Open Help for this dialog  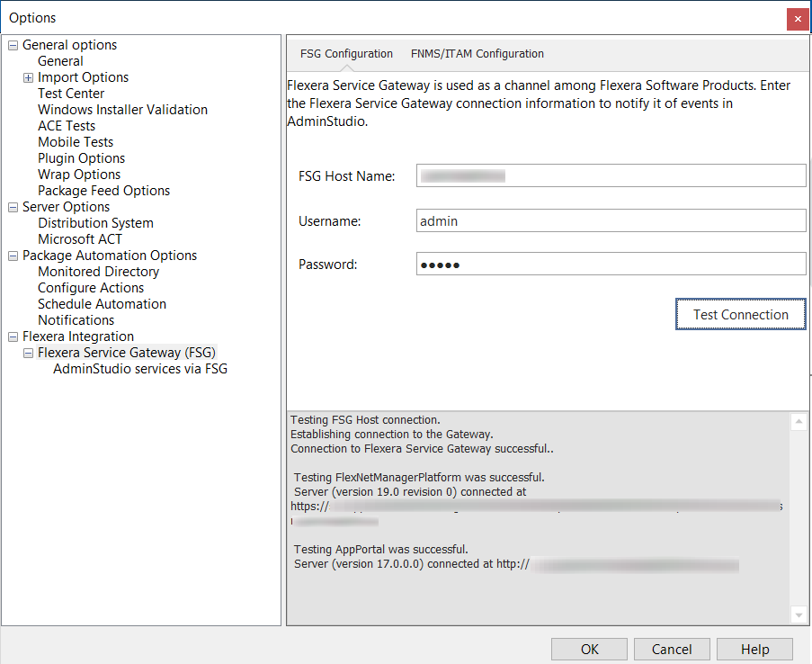[x=754, y=650]
